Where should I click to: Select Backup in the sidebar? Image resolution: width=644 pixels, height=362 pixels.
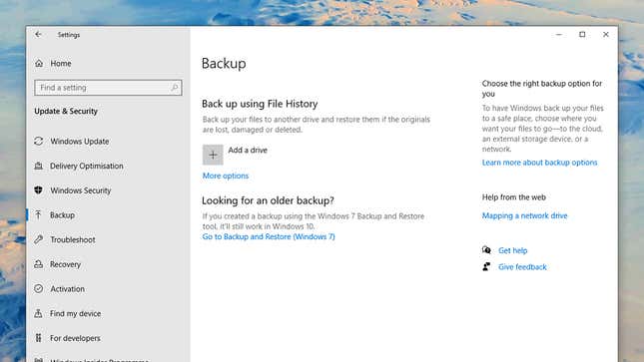63,215
